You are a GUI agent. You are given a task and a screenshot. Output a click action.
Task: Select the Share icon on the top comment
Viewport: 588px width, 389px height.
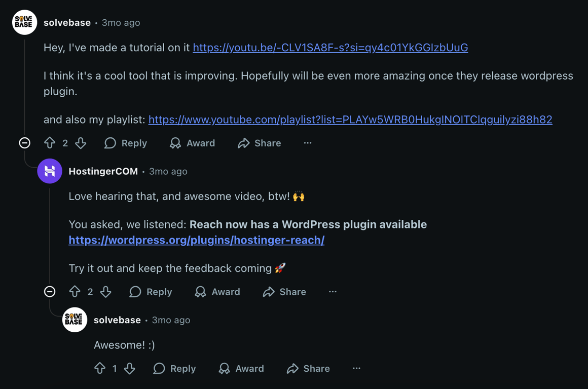pos(245,143)
